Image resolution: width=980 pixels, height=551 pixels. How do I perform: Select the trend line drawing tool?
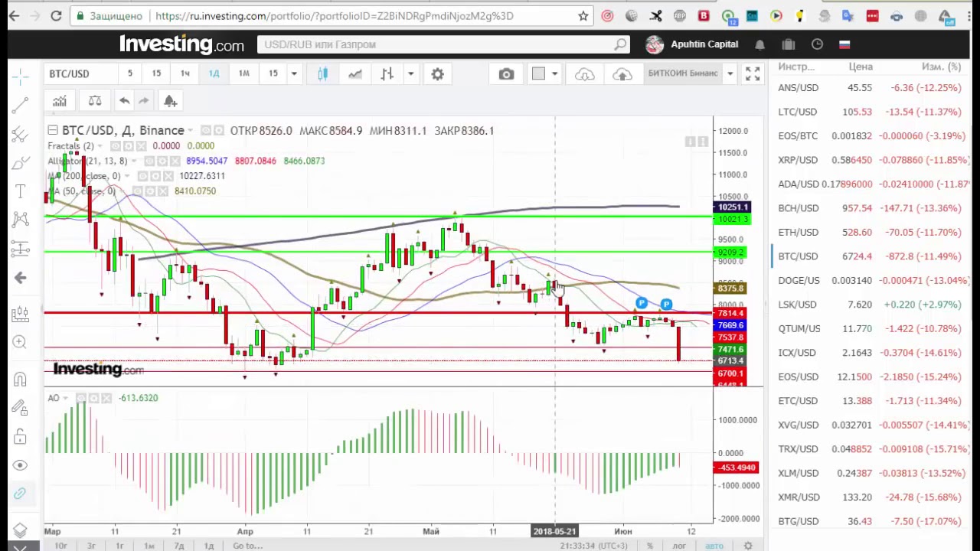pyautogui.click(x=21, y=104)
